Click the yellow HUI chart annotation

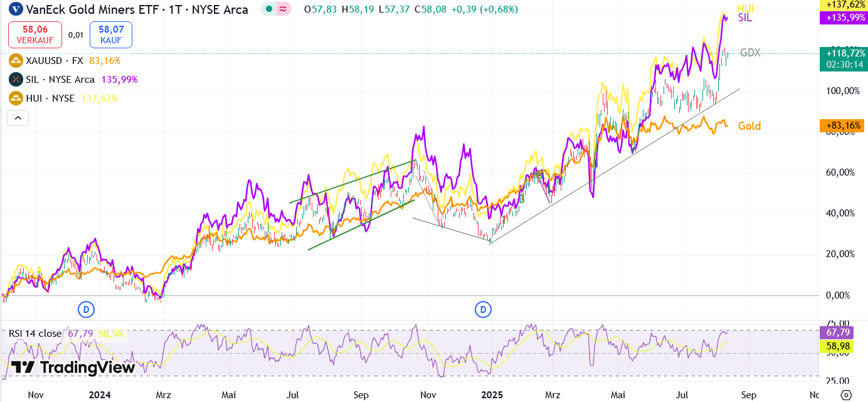[746, 8]
